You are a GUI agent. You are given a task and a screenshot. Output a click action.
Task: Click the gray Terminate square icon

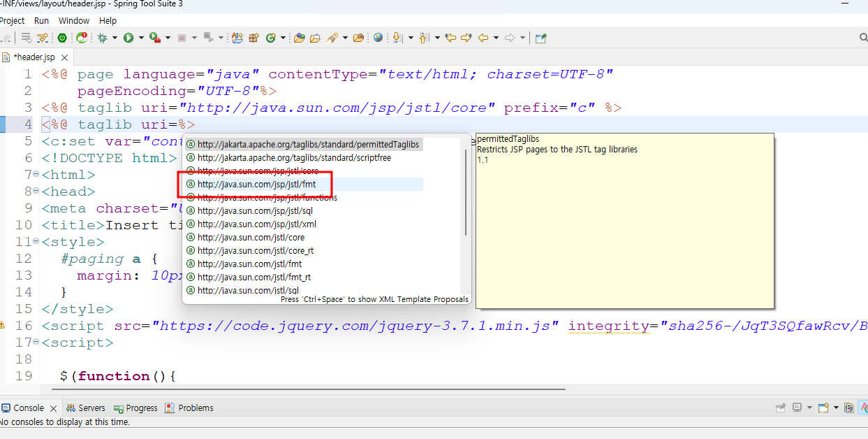click(182, 38)
